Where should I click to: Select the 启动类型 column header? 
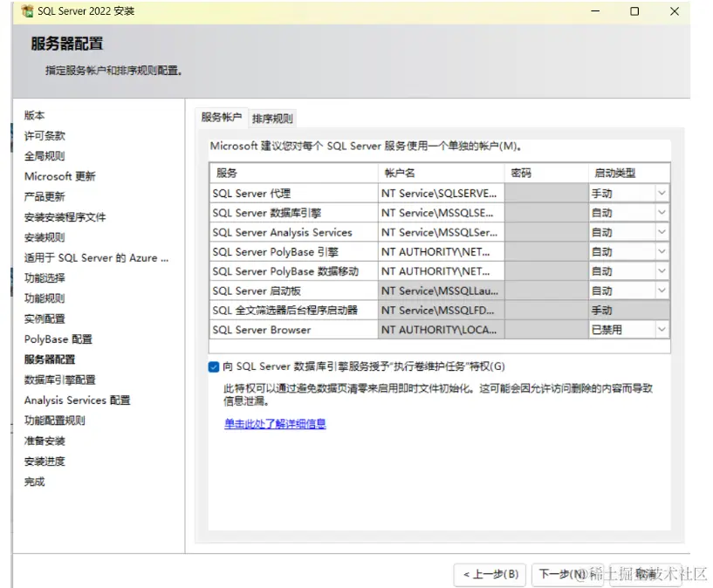pyautogui.click(x=629, y=173)
